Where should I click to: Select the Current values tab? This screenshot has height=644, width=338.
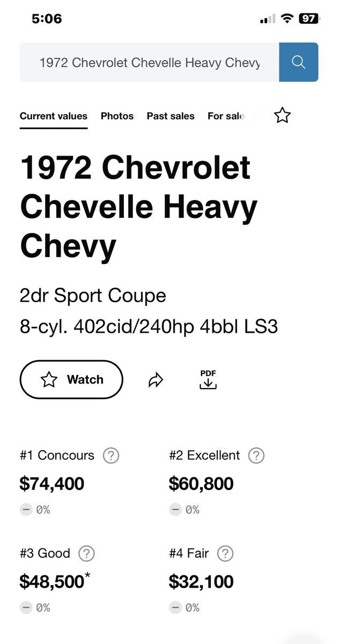click(x=53, y=116)
